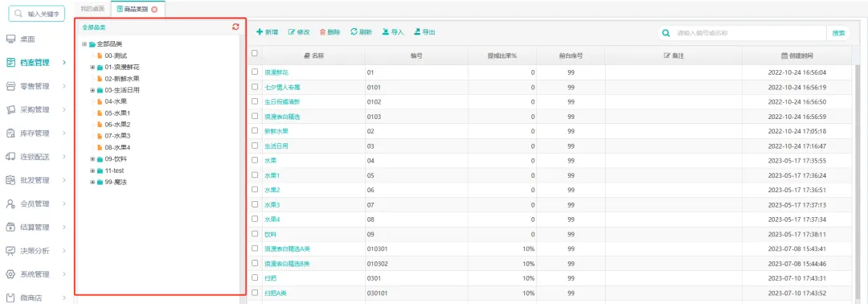Click the 决策分析 chart icon
Screen dimensions: 868x304
(x=10, y=251)
